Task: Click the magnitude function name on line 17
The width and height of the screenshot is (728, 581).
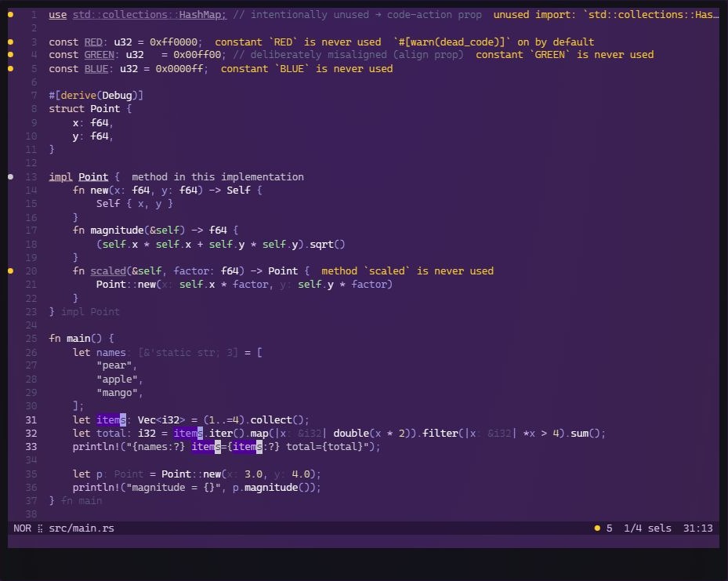Action: pos(117,231)
